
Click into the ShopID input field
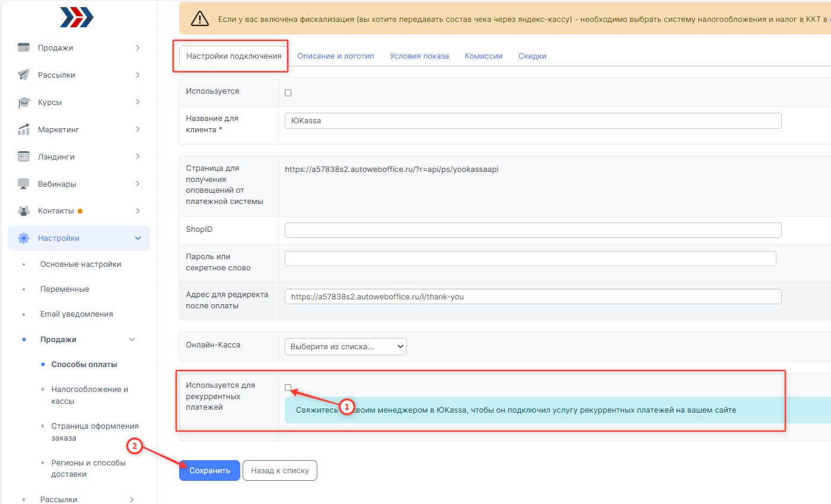533,230
